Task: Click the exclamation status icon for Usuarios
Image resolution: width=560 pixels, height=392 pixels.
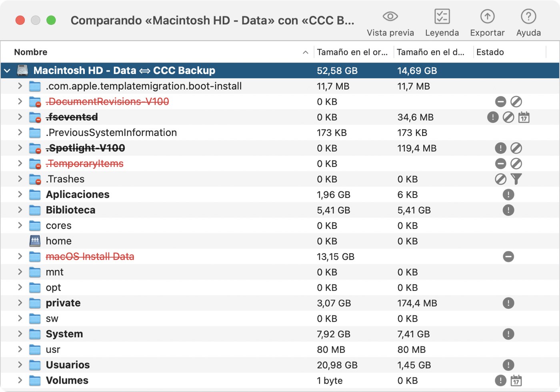Action: click(508, 365)
